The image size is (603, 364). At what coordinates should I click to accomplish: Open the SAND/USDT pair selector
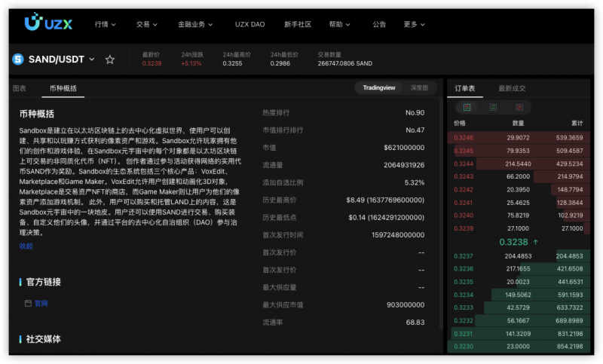click(x=62, y=60)
